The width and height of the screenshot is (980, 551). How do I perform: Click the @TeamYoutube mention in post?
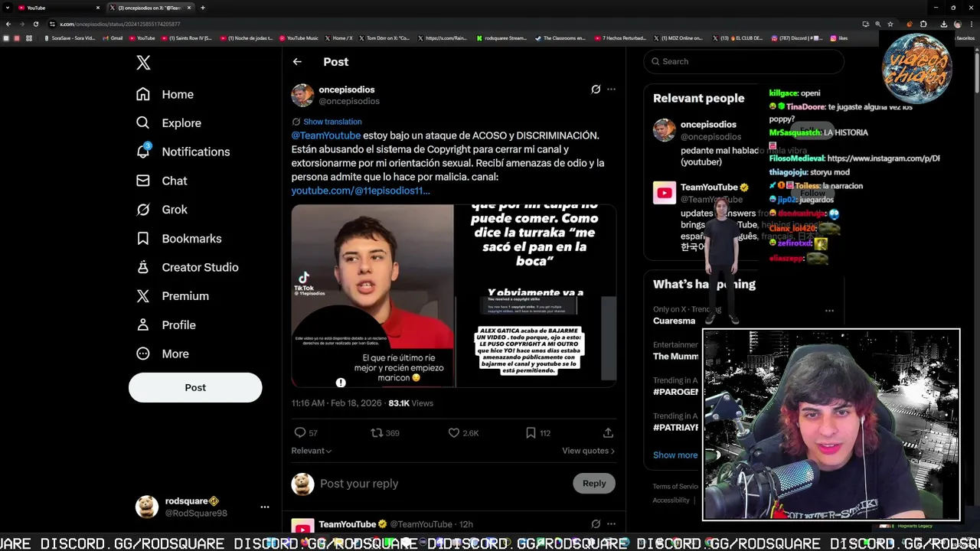pyautogui.click(x=326, y=135)
